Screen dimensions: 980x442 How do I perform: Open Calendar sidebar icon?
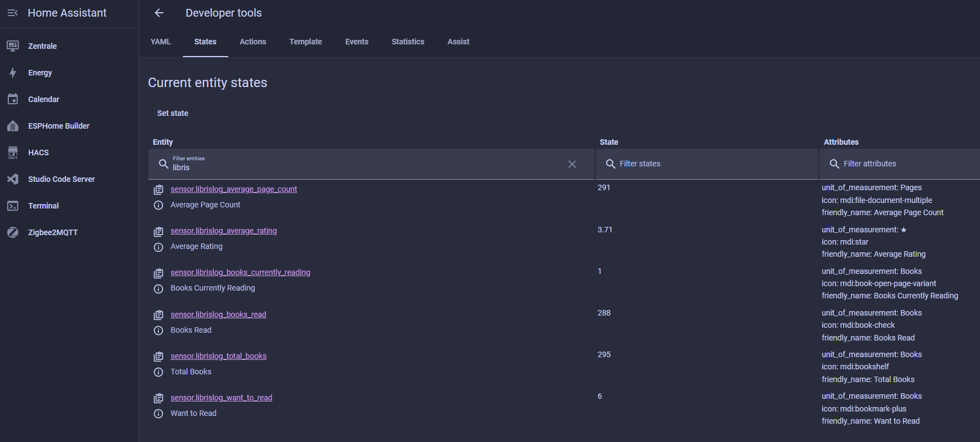click(x=13, y=99)
